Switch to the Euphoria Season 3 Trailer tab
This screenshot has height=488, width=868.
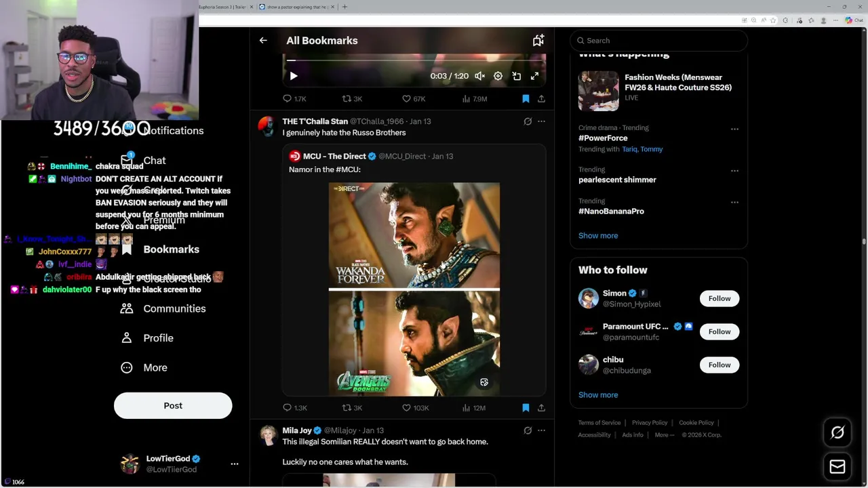222,7
